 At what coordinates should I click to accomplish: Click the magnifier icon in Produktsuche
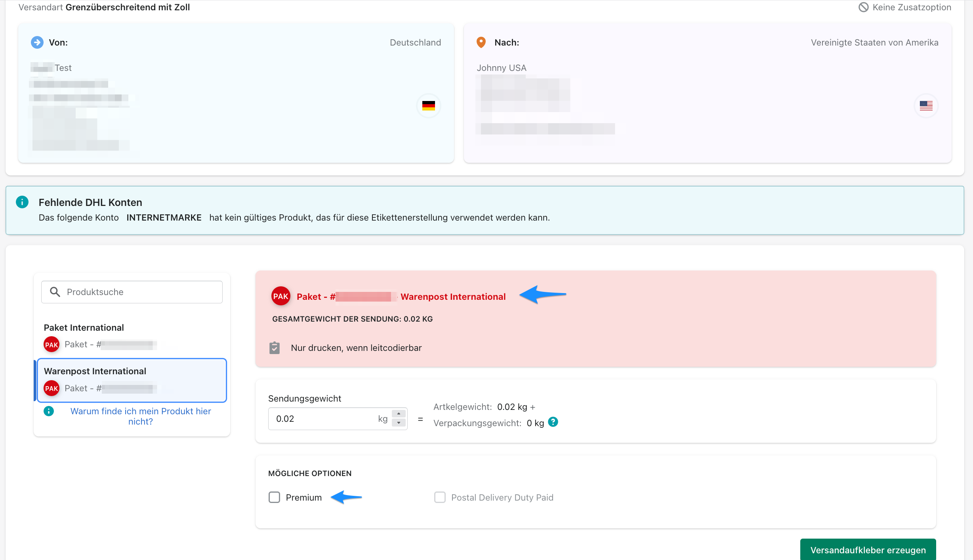[55, 292]
